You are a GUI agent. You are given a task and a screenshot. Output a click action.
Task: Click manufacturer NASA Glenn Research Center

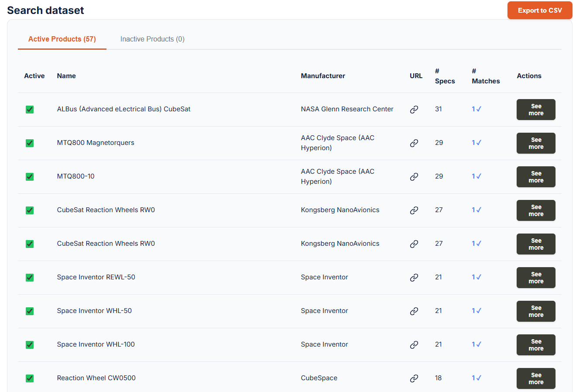[x=347, y=109]
